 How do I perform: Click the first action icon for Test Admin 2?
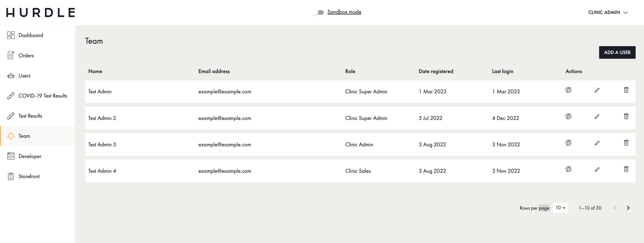[568, 116]
